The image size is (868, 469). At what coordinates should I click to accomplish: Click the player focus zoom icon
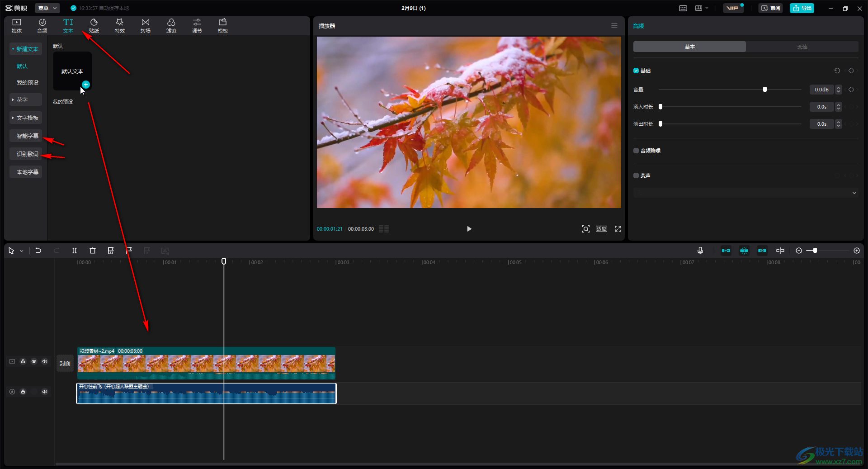pyautogui.click(x=586, y=229)
